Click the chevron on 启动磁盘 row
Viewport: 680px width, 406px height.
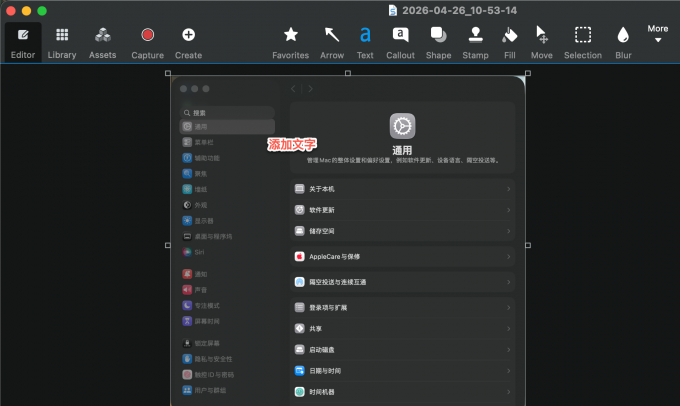click(x=509, y=350)
